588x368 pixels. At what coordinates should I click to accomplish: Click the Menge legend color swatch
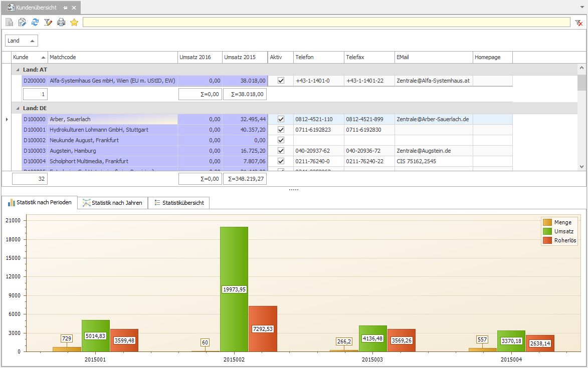click(x=547, y=222)
